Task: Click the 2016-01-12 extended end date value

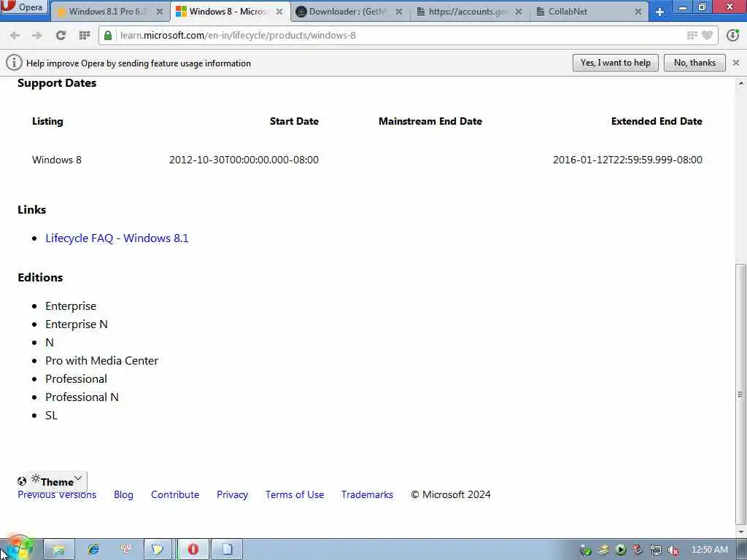Action: pos(627,160)
